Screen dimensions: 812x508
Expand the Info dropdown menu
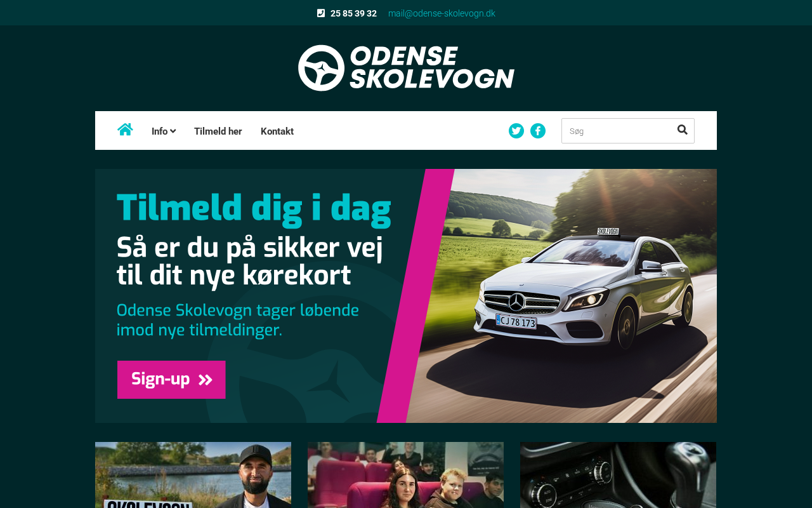click(x=164, y=131)
